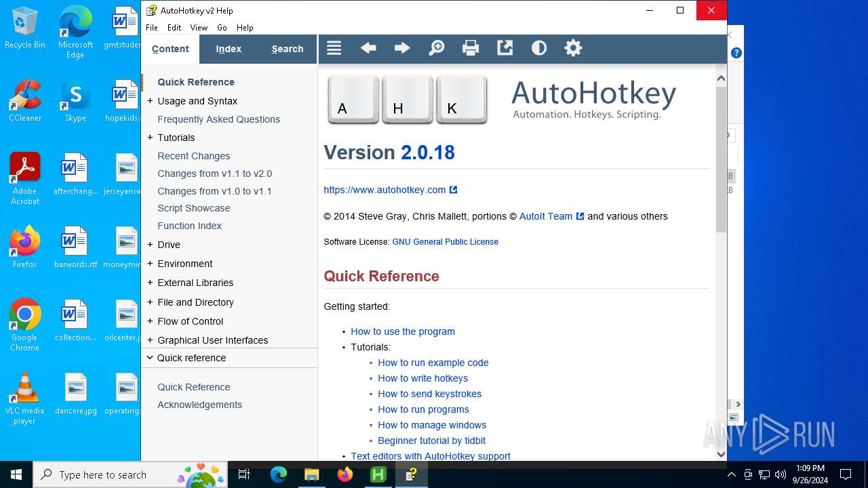Go forward using the right arrow icon

click(x=402, y=48)
